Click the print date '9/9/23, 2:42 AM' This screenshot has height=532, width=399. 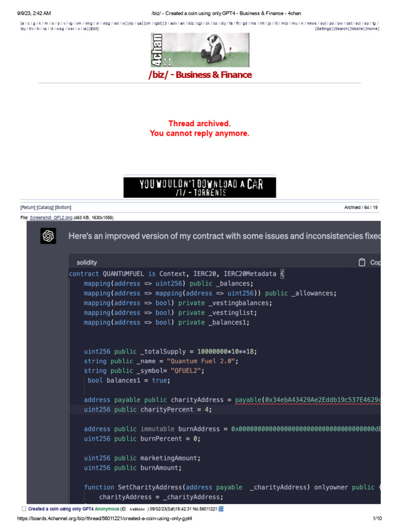pyautogui.click(x=34, y=13)
